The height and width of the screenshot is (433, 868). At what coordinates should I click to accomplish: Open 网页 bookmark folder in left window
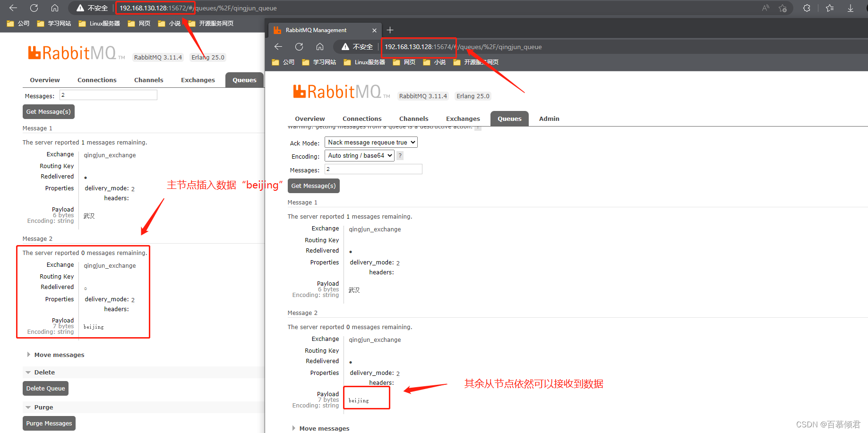click(x=139, y=23)
